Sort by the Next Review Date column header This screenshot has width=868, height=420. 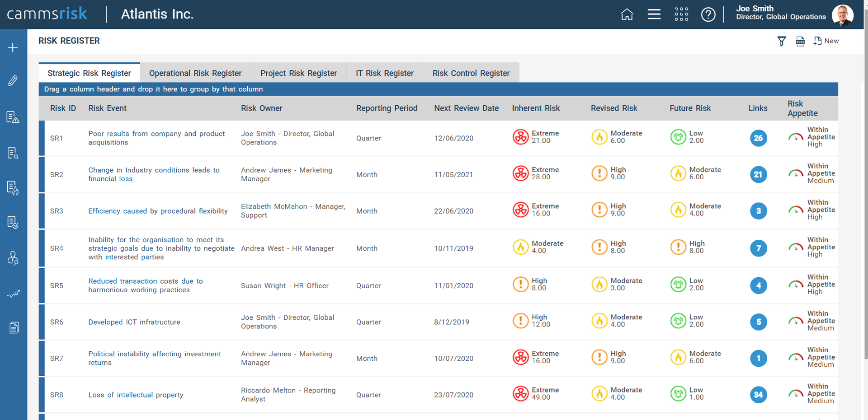(466, 108)
